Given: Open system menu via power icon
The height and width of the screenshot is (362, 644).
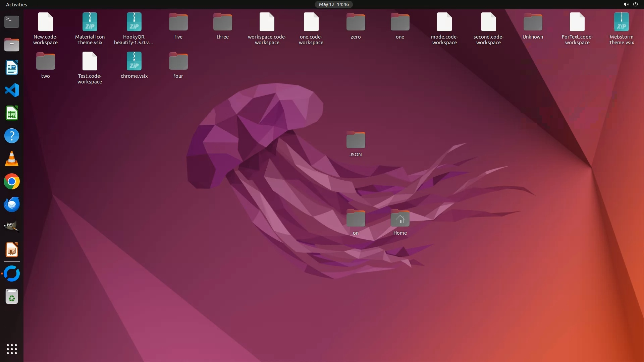Looking at the screenshot, I should [x=635, y=4].
